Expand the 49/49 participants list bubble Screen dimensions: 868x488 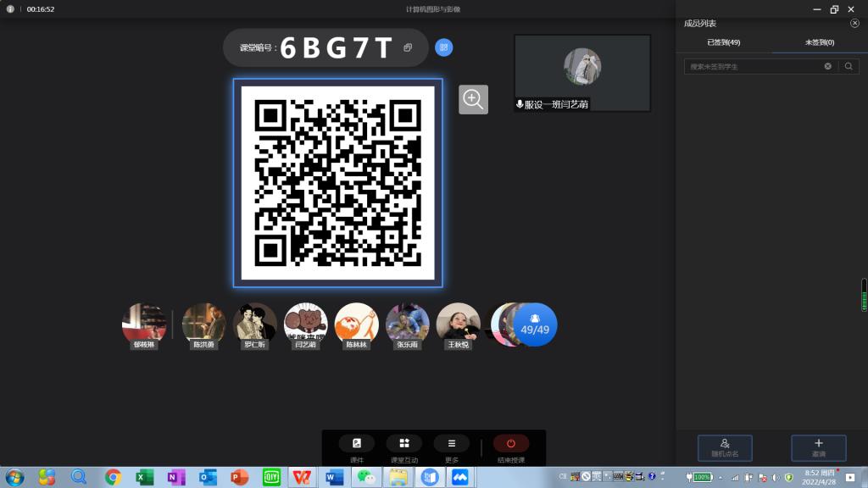point(535,324)
